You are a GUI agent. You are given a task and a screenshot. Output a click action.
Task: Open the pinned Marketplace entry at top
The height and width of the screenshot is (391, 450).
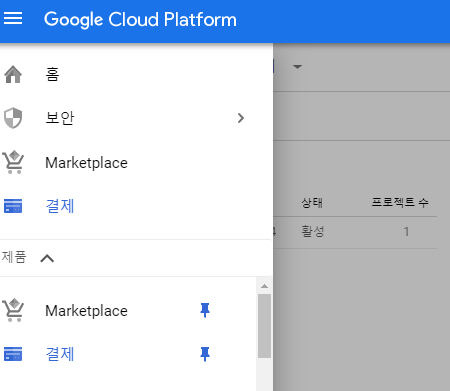86,163
